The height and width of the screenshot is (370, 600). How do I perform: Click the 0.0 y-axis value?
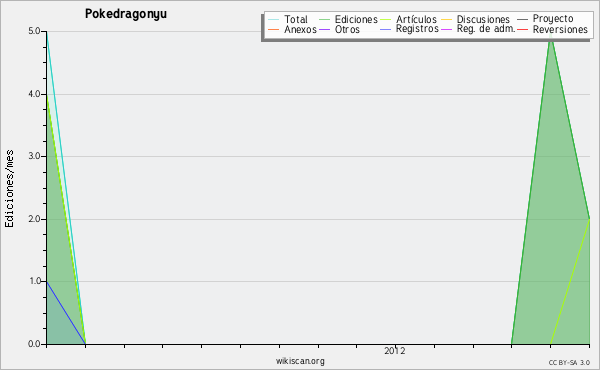click(34, 344)
